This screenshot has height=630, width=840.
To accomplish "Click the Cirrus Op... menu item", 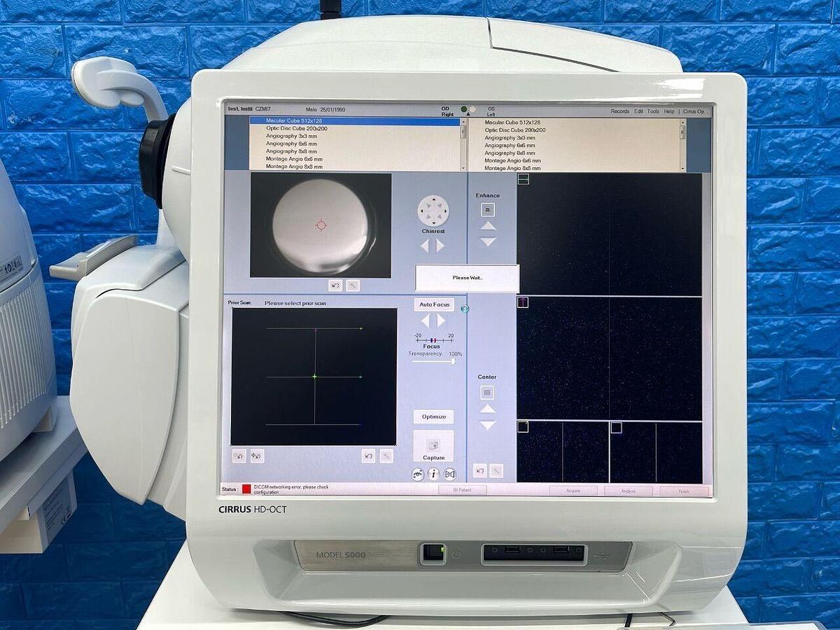I will (x=695, y=111).
